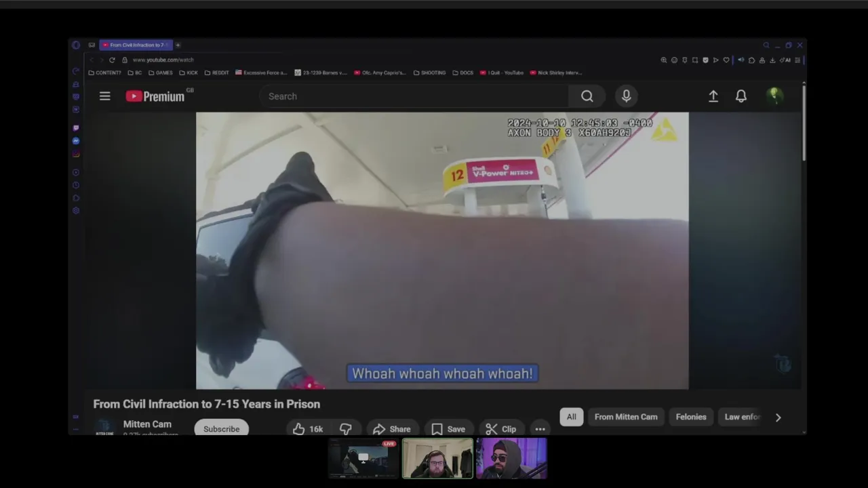This screenshot has width=868, height=488.
Task: Open 'I Quit - YouTube' bookmark
Action: [x=502, y=73]
